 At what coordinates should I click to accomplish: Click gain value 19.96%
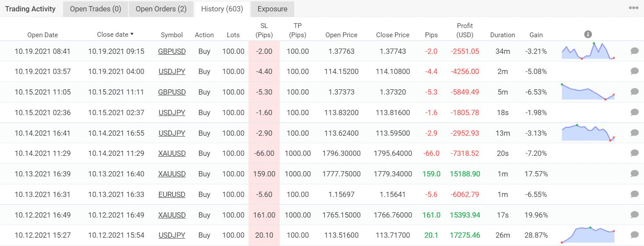point(536,214)
